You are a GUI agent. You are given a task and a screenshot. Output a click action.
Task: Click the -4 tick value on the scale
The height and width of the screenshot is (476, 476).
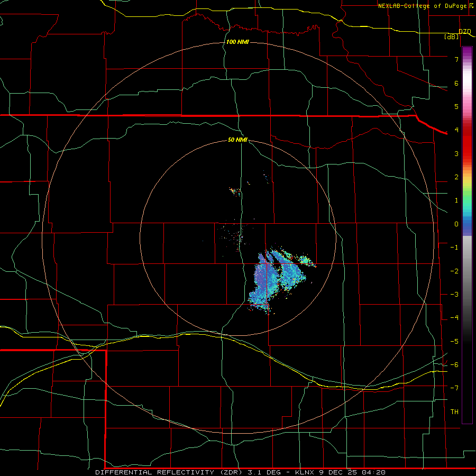pos(454,318)
